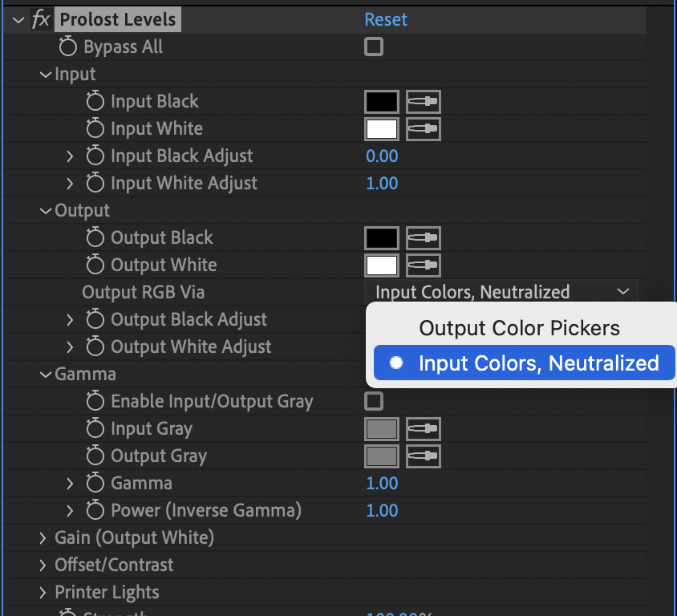Expand the Output White Adjust property
This screenshot has height=616, width=677.
[70, 347]
